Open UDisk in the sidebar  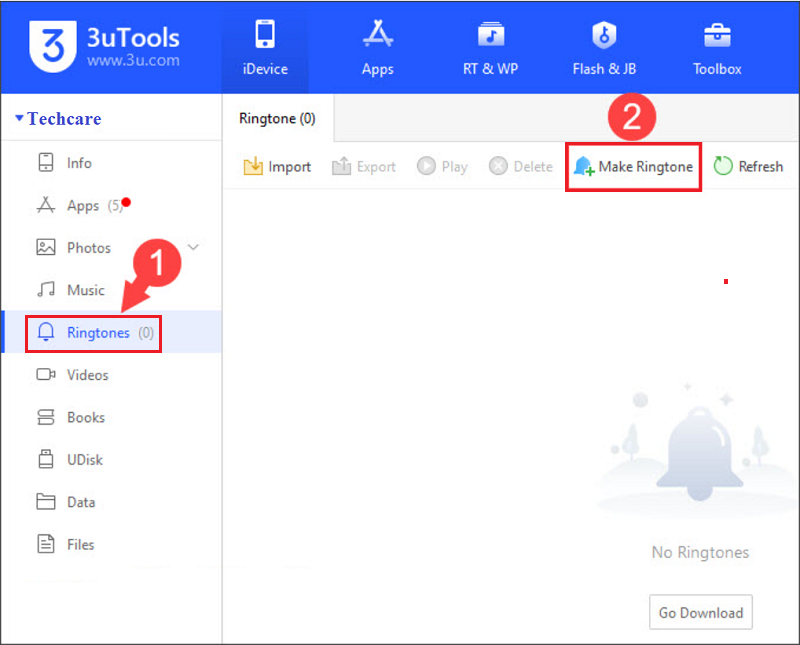click(84, 460)
